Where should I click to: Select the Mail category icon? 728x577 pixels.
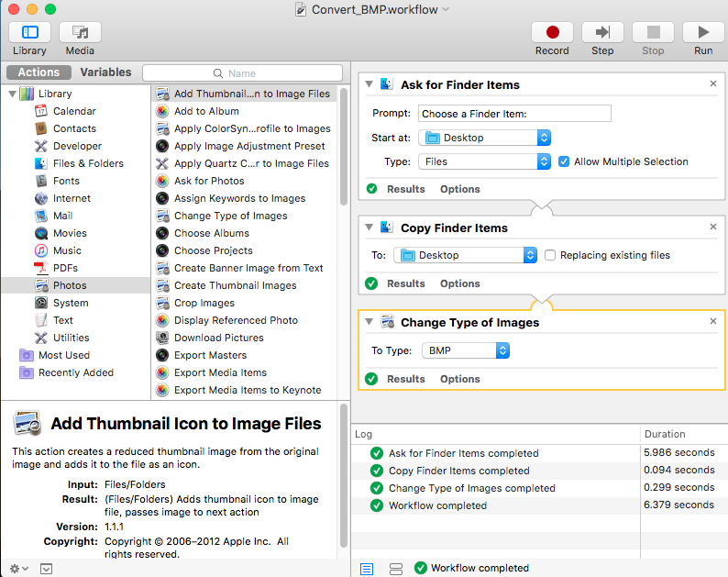click(41, 216)
